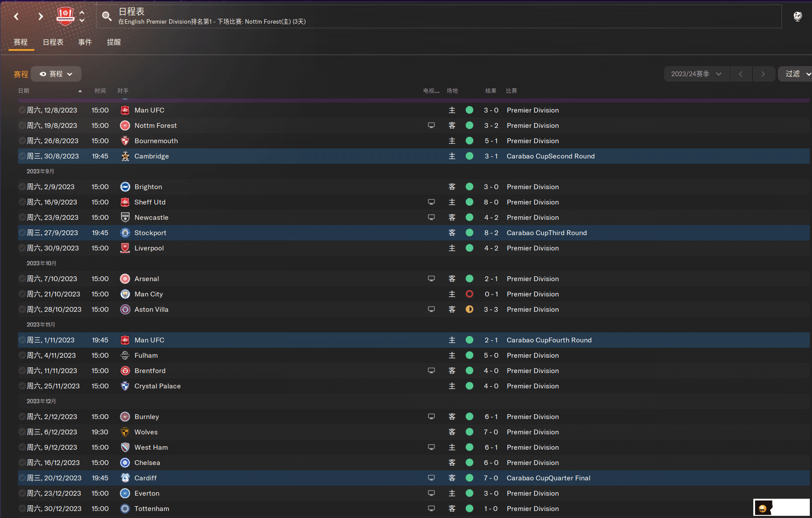Tick the checkbox for the 30/9/2023 Liverpool match
This screenshot has height=518, width=812.
22,248
